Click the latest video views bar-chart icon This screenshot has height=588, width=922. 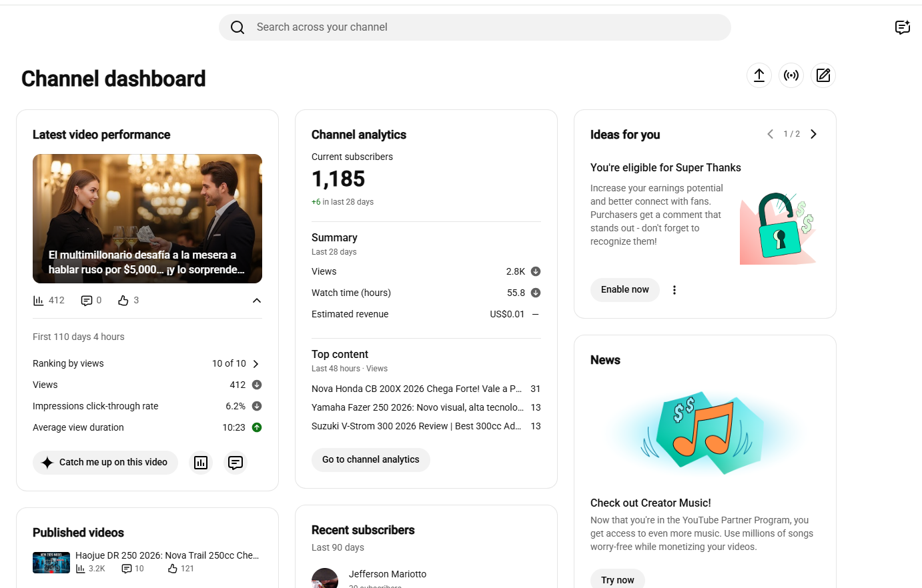pyautogui.click(x=39, y=301)
